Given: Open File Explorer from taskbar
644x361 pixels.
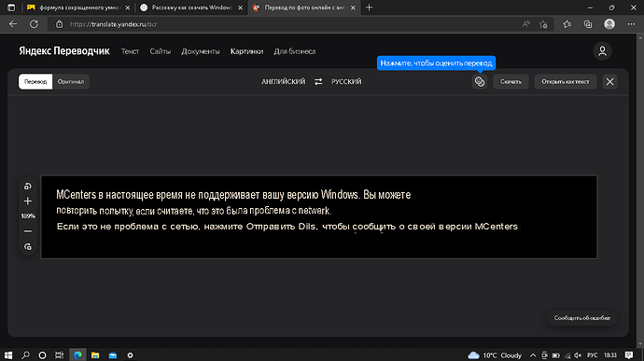Looking at the screenshot, I should (x=95, y=355).
